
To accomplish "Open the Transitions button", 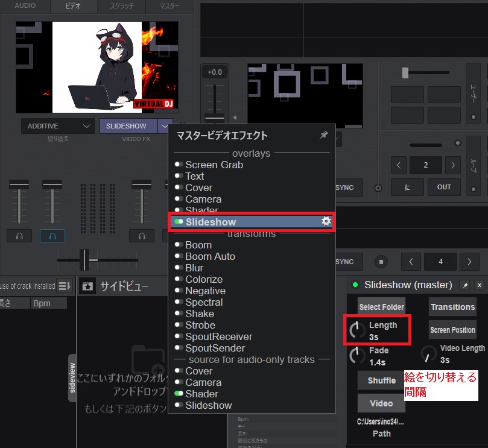I will [453, 307].
